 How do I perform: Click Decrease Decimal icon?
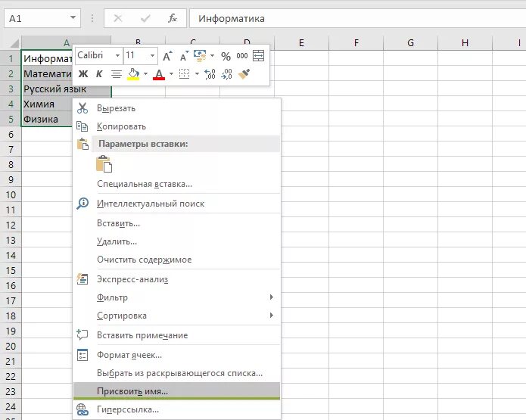click(227, 74)
